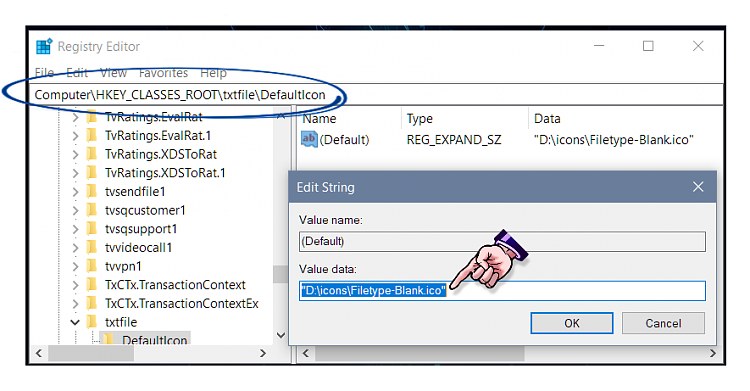
Task: Expand the tvsqsupport1 key
Action: pos(76,229)
